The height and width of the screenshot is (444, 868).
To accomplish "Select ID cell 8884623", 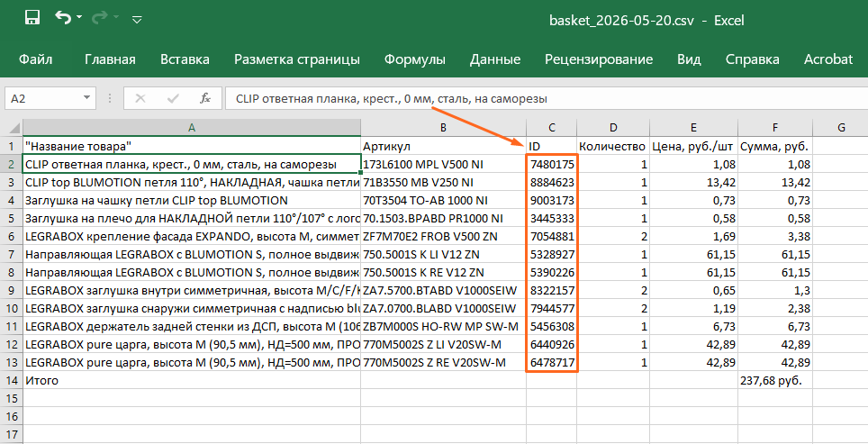I will pos(551,182).
